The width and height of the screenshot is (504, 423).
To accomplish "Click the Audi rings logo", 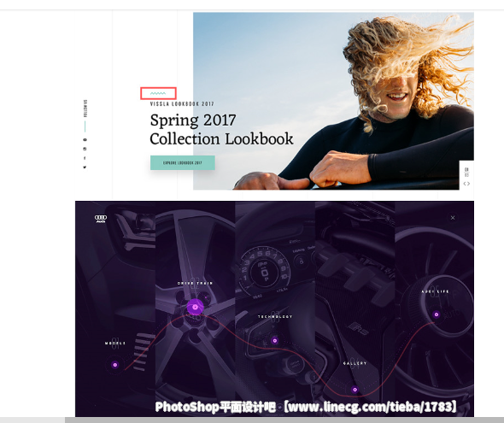I will click(x=101, y=219).
